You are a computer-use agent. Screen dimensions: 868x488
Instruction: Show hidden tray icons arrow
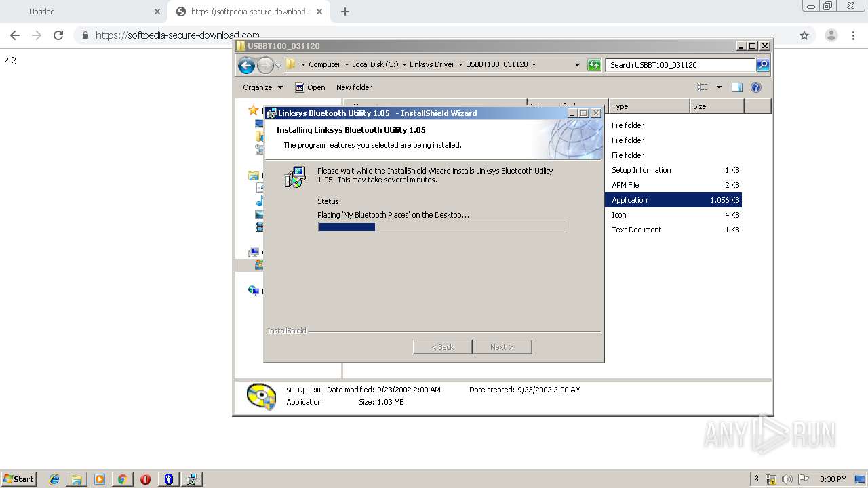pyautogui.click(x=756, y=479)
